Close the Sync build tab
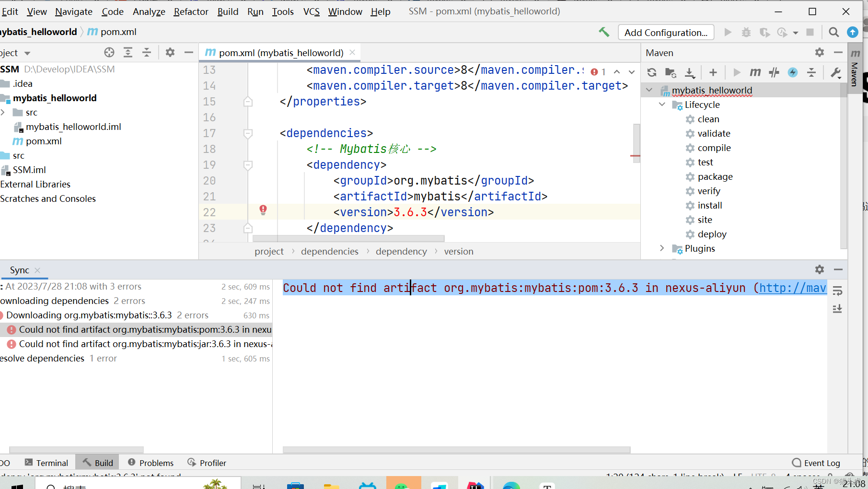 [x=37, y=270]
